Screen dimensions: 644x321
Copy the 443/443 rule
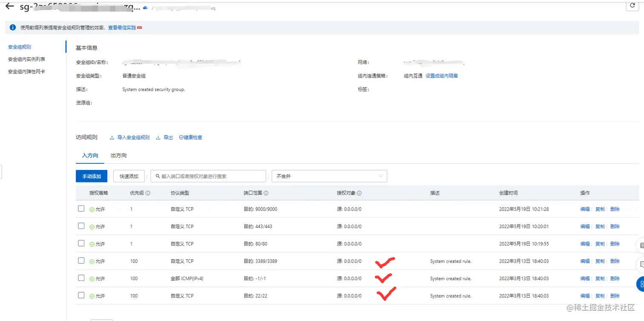600,226
